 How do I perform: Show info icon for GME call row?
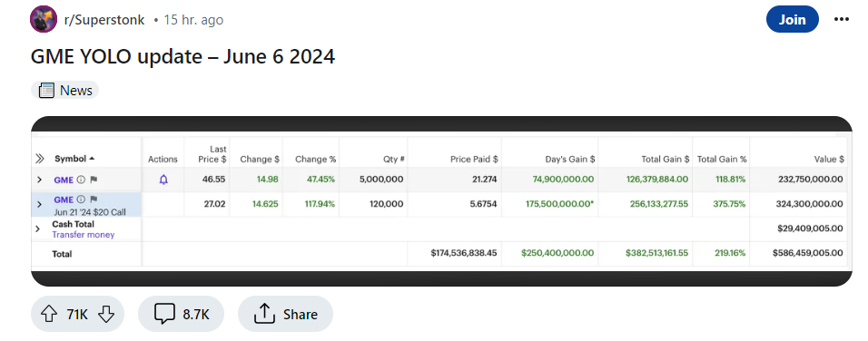pos(81,200)
